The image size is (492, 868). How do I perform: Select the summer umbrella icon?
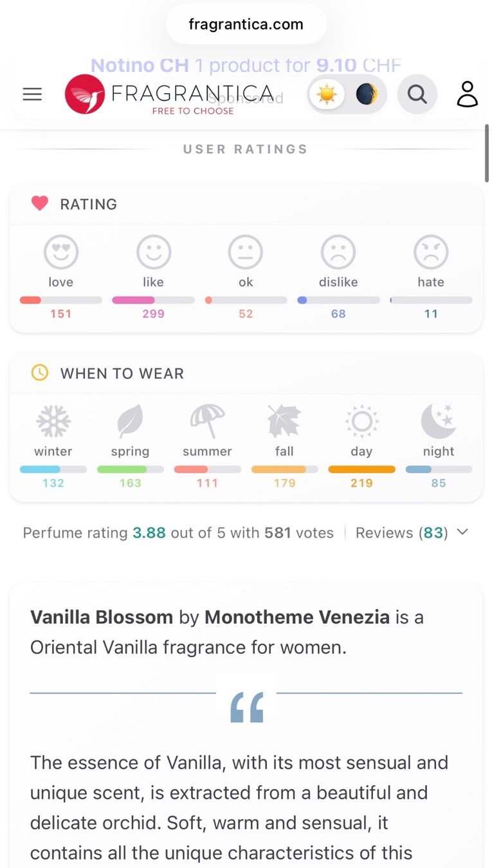coord(207,422)
